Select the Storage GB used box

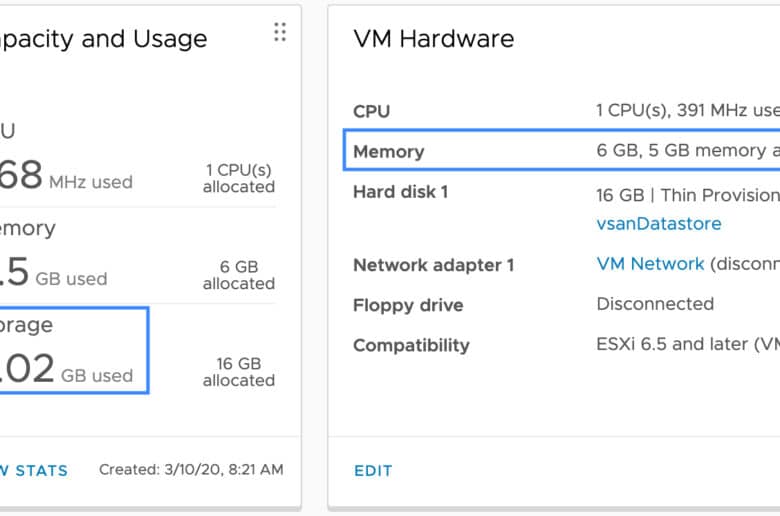pyautogui.click(x=74, y=350)
